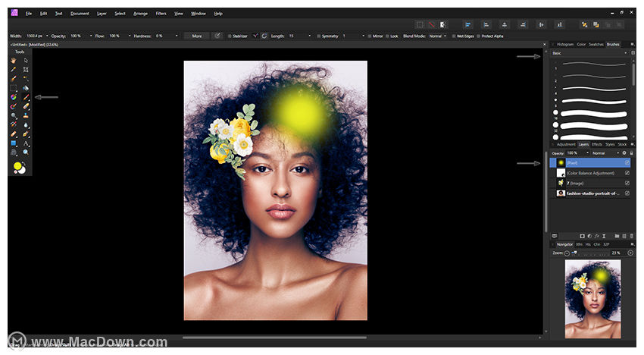Select the Clone stamp tool
Image resolution: width=644 pixels, height=355 pixels.
coord(26,115)
